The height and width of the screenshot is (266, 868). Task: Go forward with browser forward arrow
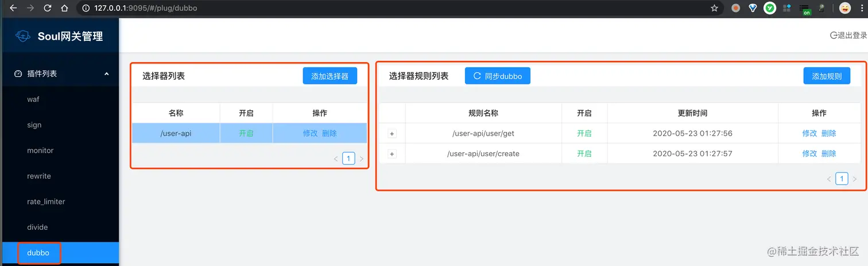point(30,8)
